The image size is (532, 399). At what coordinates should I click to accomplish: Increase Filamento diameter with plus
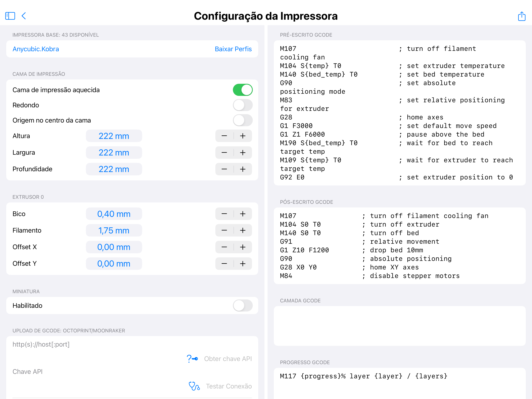coord(243,230)
